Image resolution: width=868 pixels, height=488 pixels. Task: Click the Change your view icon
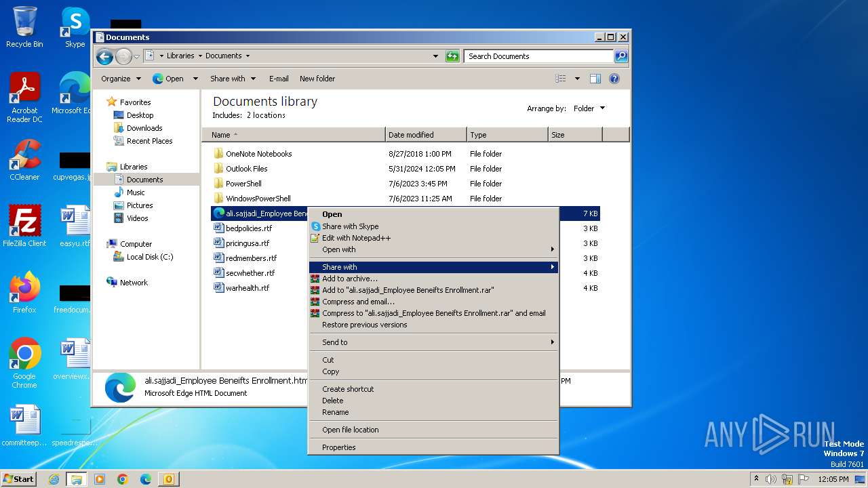pyautogui.click(x=561, y=79)
